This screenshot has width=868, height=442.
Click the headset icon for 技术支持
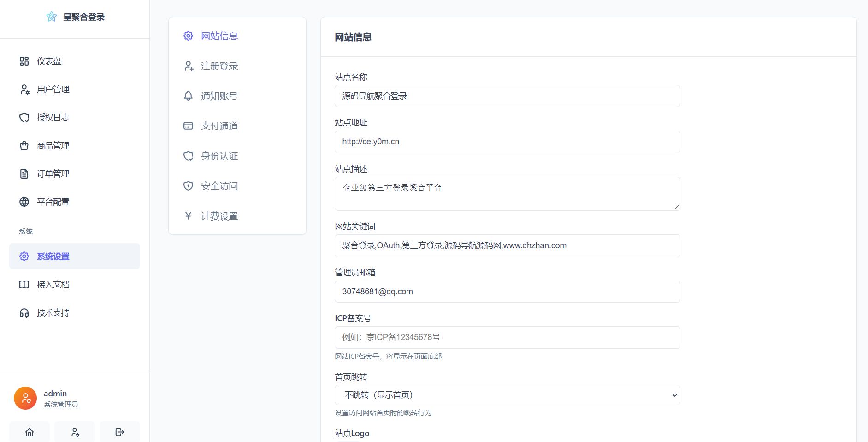click(x=24, y=313)
